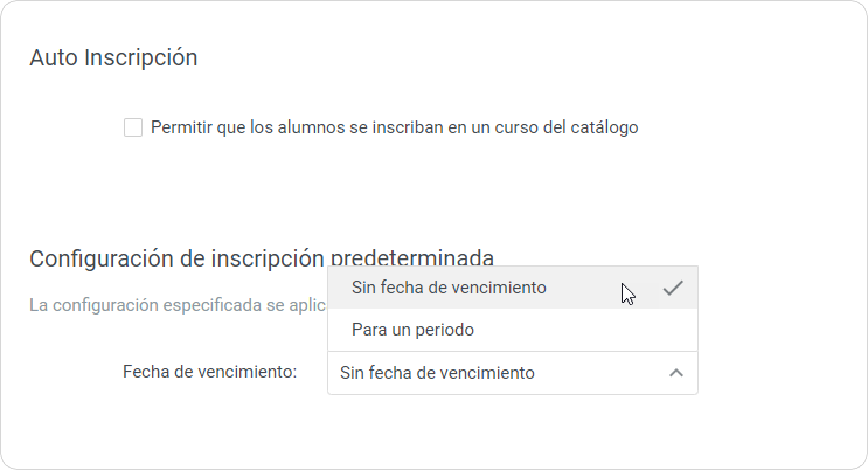Click the checkmark icon beside the selected option

coord(673,288)
